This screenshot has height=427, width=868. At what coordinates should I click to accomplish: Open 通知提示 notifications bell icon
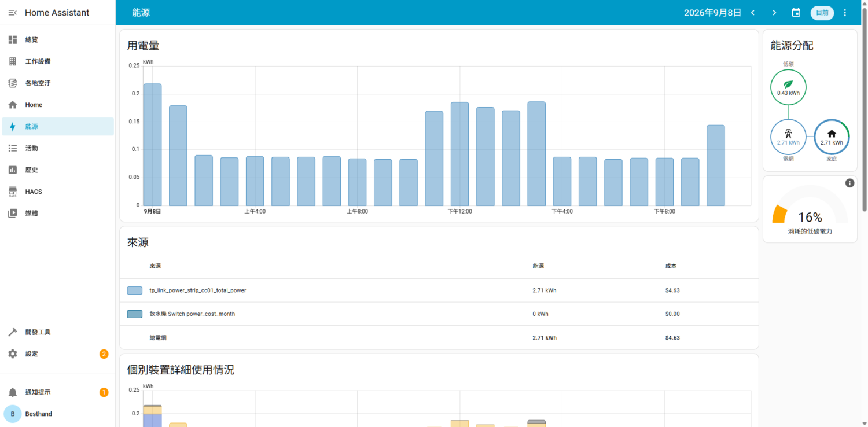(13, 392)
